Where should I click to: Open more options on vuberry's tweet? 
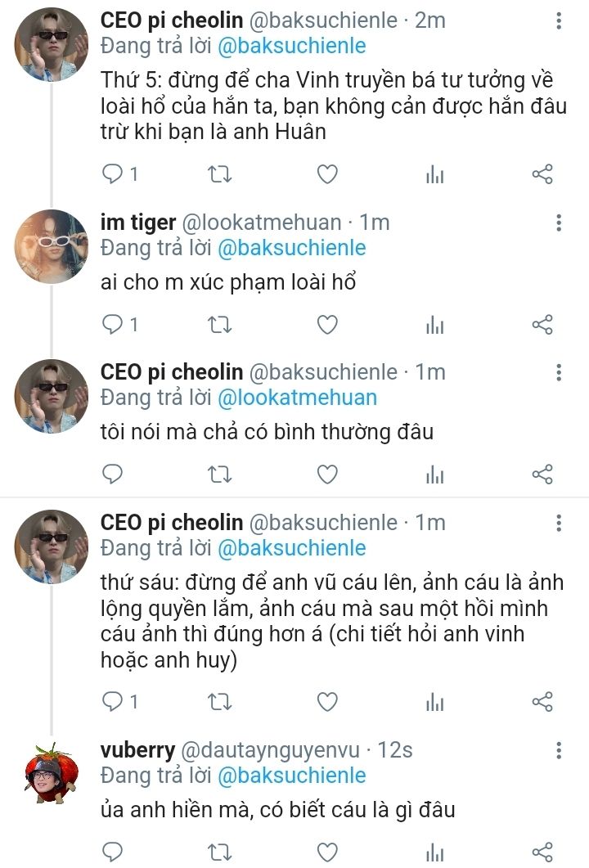559,751
